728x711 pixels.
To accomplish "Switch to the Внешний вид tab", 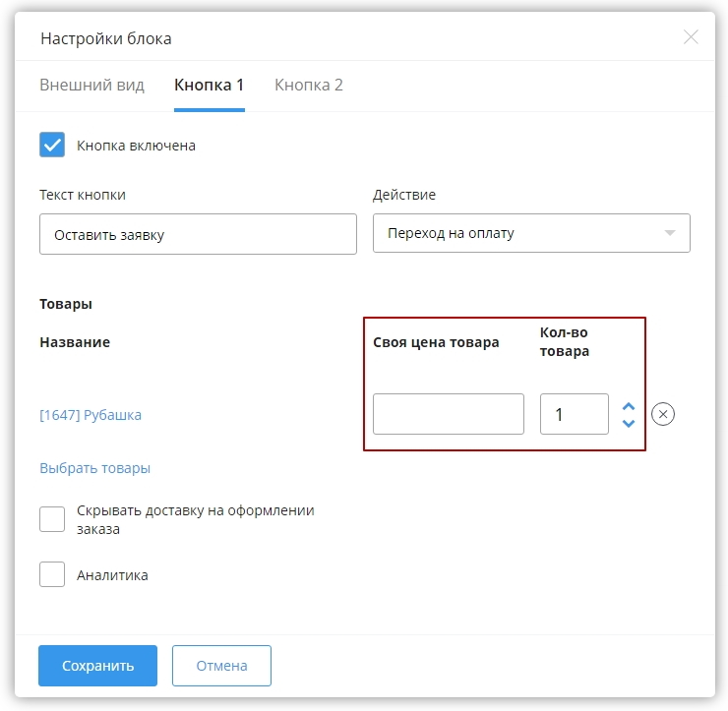I will (91, 85).
